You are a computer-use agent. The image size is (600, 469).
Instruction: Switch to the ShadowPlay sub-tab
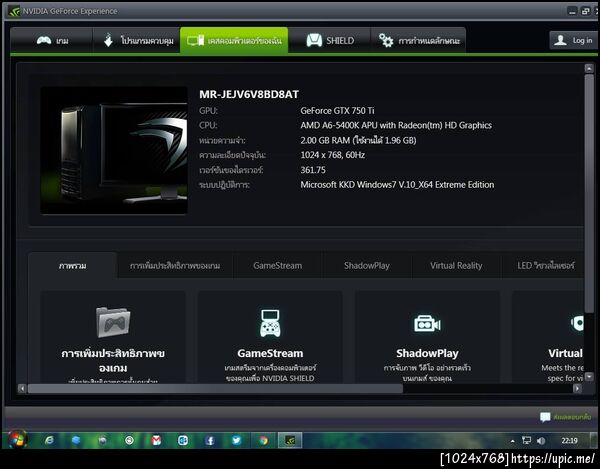(x=367, y=265)
